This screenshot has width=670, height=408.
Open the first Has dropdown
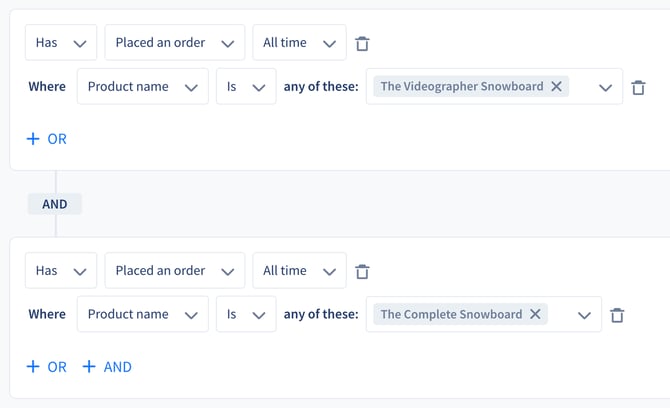[61, 42]
